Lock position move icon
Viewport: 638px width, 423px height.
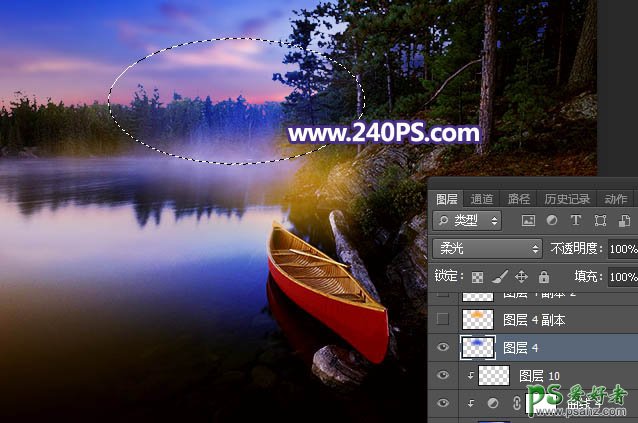[523, 277]
